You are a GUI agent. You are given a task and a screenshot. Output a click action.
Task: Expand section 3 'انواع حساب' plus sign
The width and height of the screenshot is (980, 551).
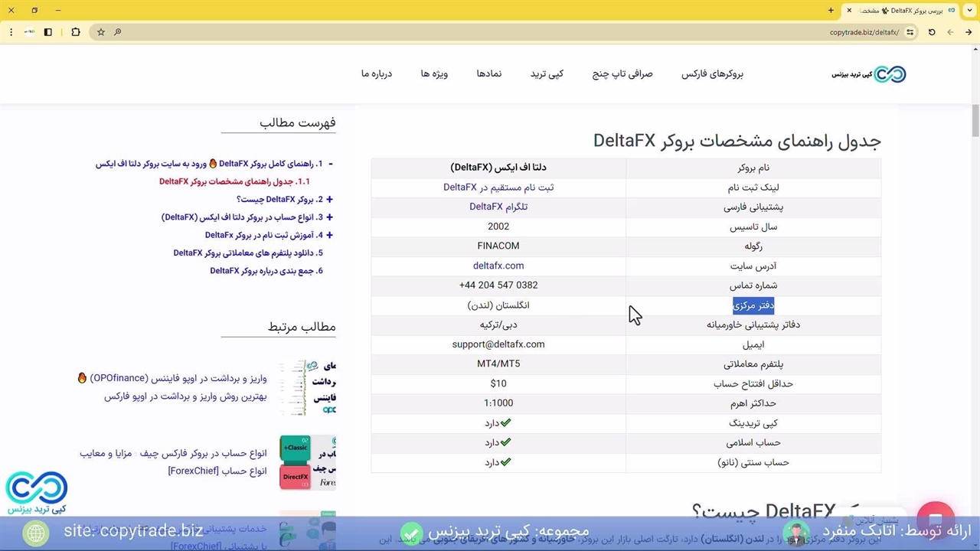(329, 217)
